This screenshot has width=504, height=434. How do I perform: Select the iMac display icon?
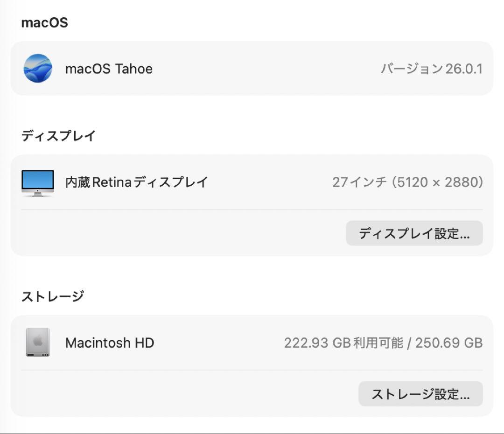38,182
